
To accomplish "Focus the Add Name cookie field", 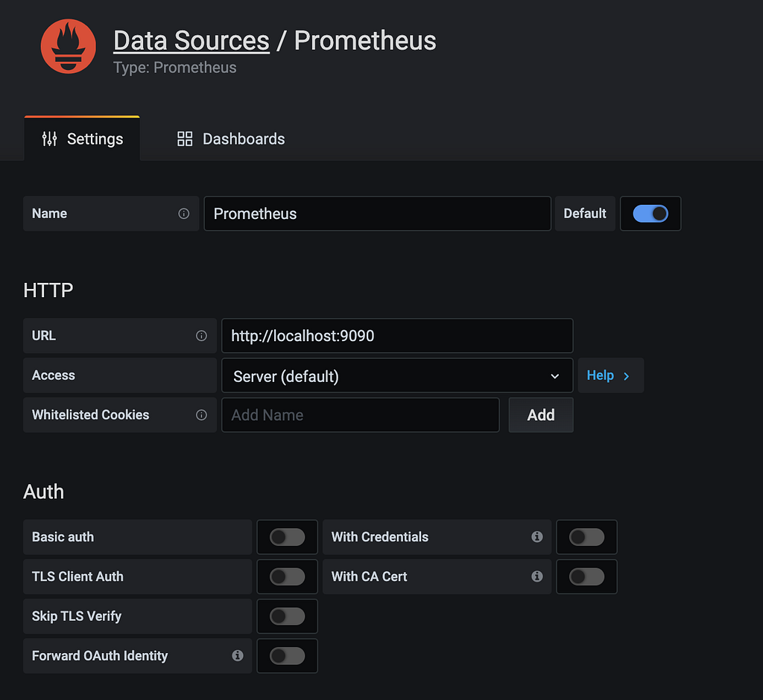I will (x=361, y=415).
